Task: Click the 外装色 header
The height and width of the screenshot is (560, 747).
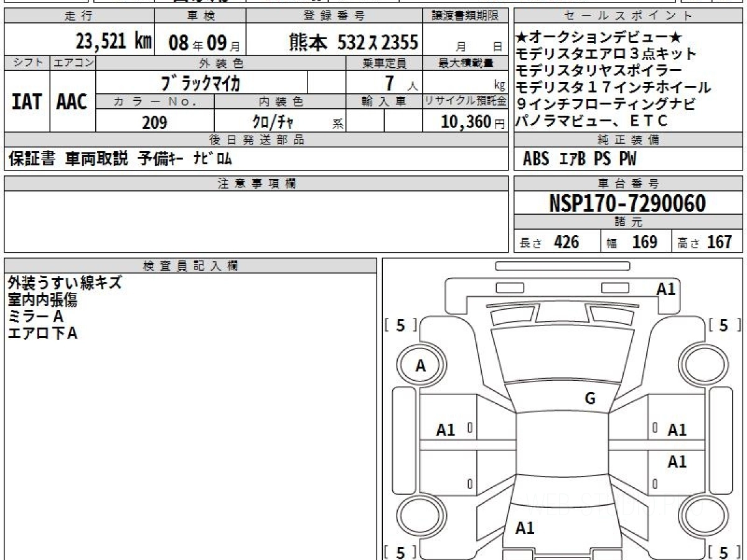Action: click(221, 63)
